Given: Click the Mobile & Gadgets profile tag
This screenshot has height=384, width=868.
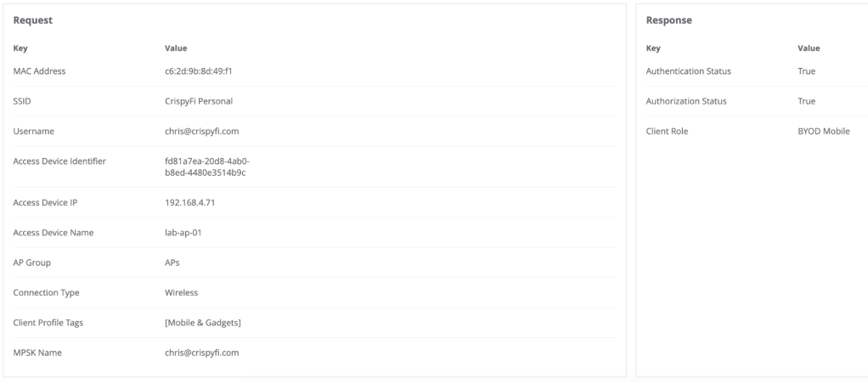Looking at the screenshot, I should [203, 323].
